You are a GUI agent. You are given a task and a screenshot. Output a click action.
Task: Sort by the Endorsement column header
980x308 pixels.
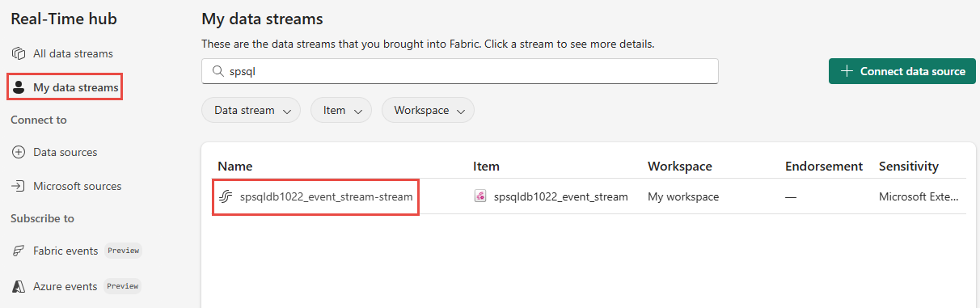coord(824,166)
